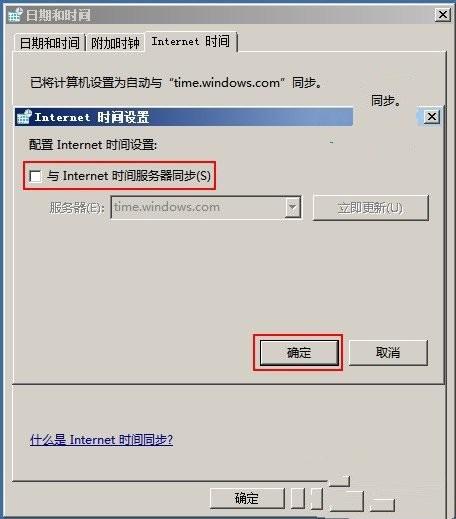Screen dimensions: 456x519
Task: Click the Internet 时间设置 title bar
Action: (184, 117)
